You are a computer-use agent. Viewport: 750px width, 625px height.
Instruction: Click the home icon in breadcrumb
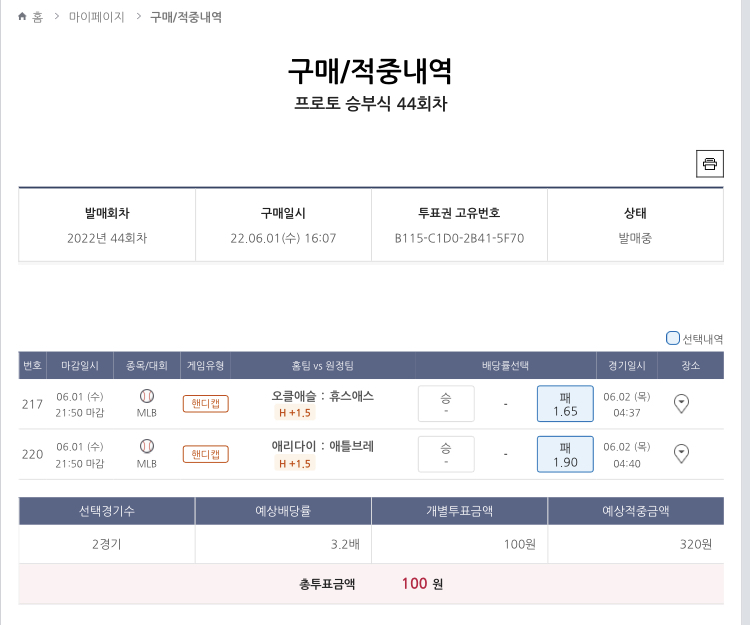coord(22,17)
